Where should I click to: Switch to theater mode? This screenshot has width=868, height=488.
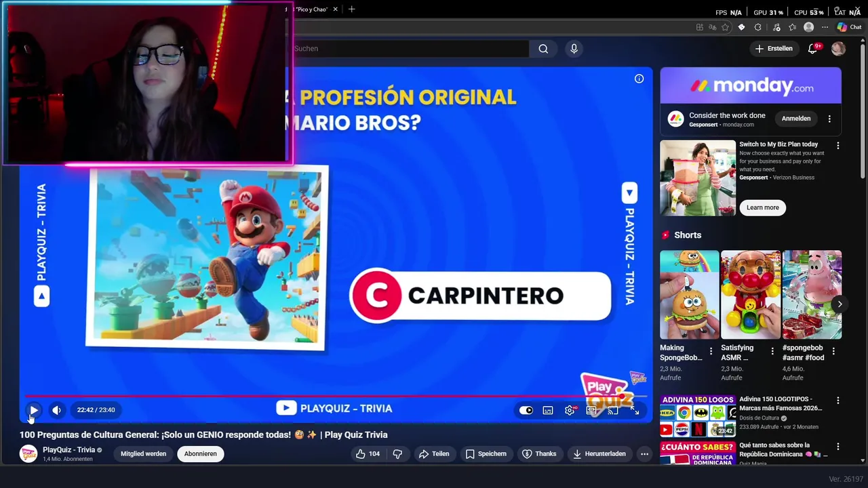(x=591, y=410)
